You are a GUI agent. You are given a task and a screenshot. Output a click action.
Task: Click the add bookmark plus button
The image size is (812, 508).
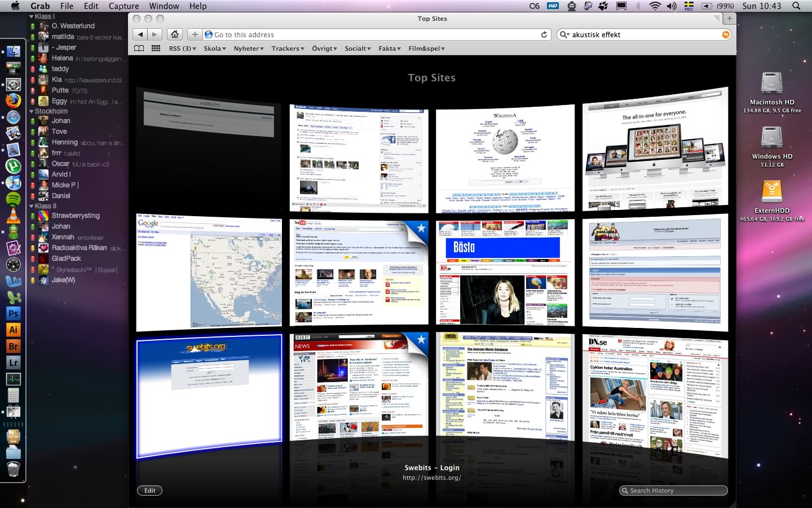coord(195,34)
